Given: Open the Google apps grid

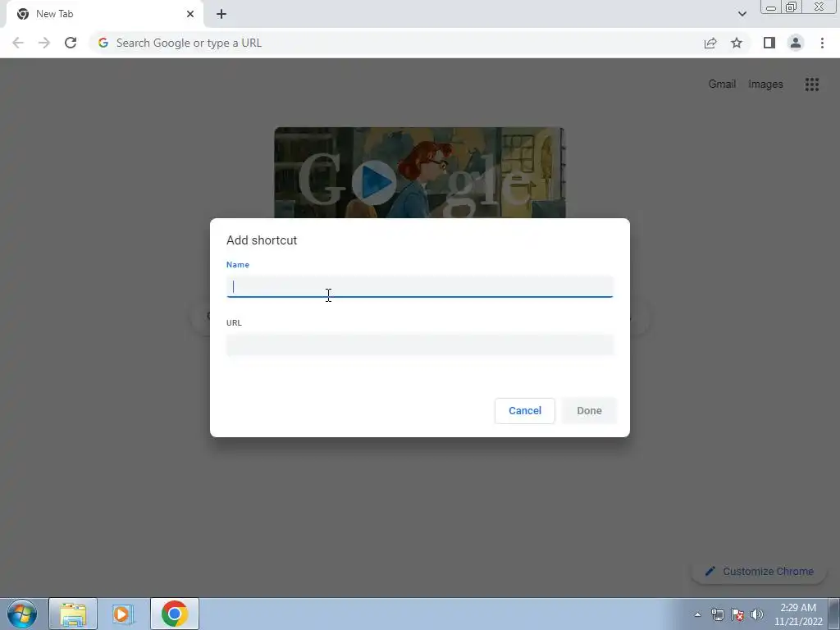Looking at the screenshot, I should [812, 84].
